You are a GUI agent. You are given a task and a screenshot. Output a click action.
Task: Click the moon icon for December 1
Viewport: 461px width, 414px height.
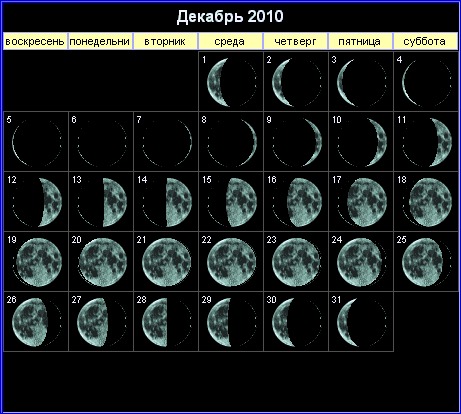click(x=232, y=82)
